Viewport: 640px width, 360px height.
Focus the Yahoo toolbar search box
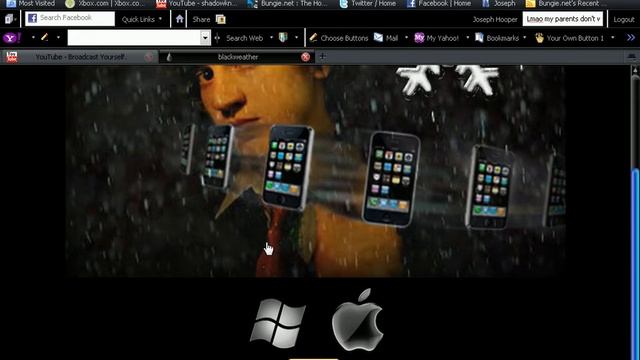[x=134, y=38]
